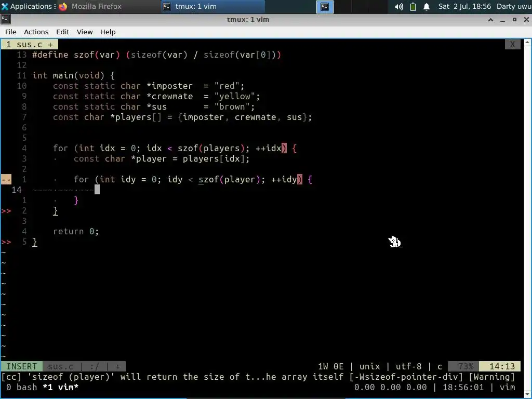Open the File menu

[x=11, y=32]
